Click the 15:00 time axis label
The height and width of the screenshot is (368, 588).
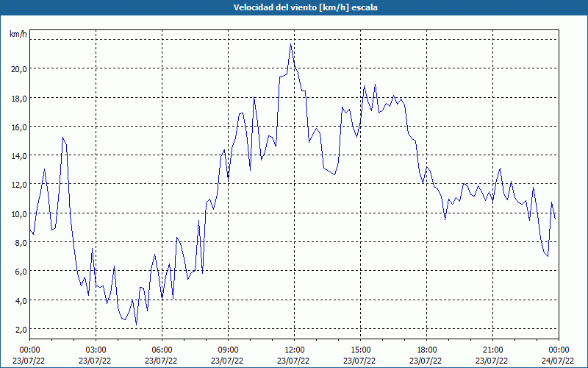[360, 350]
